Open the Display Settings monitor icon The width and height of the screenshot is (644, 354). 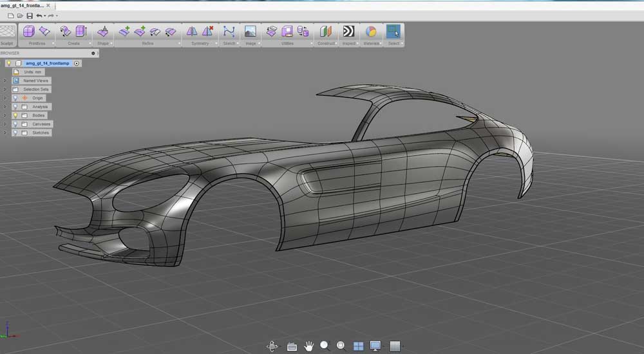(x=375, y=346)
